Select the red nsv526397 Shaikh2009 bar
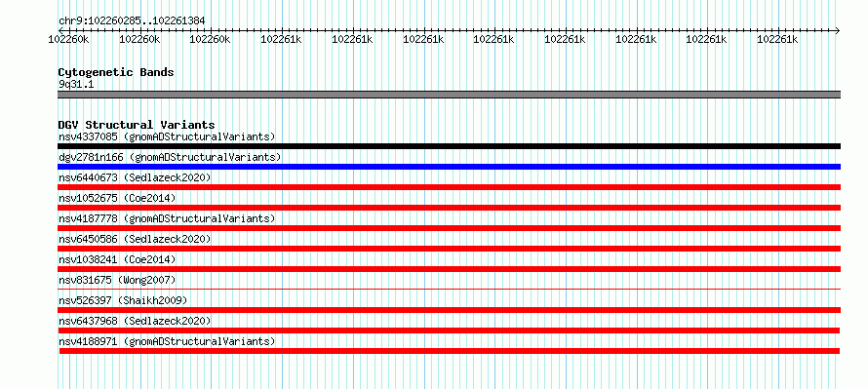 click(x=449, y=310)
